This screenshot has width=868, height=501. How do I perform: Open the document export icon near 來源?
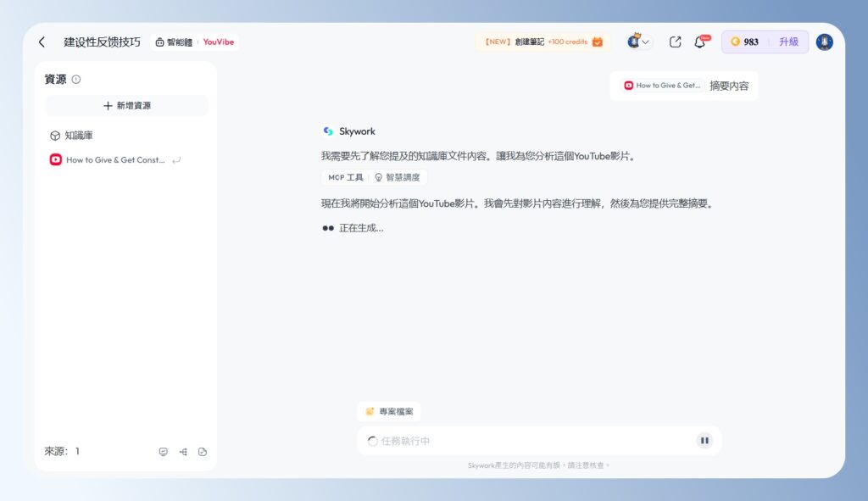(203, 451)
